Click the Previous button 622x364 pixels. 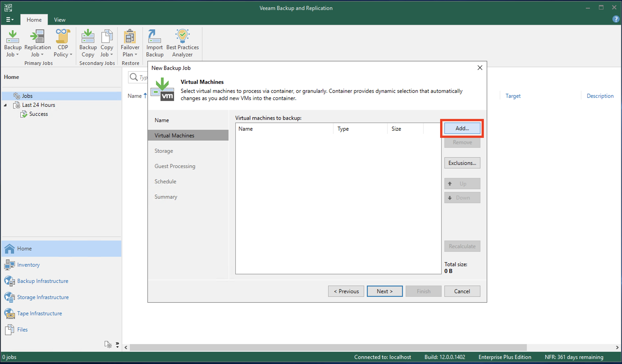(346, 291)
